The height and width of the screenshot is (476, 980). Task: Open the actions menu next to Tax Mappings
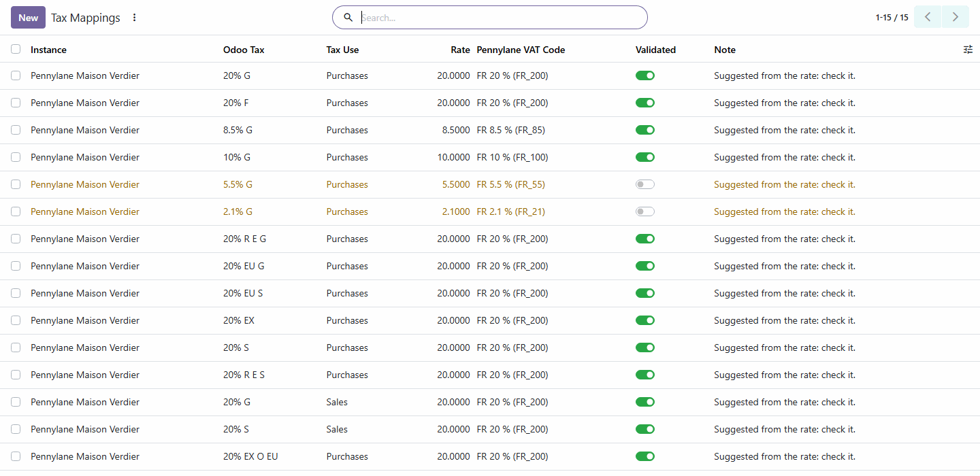pos(134,18)
